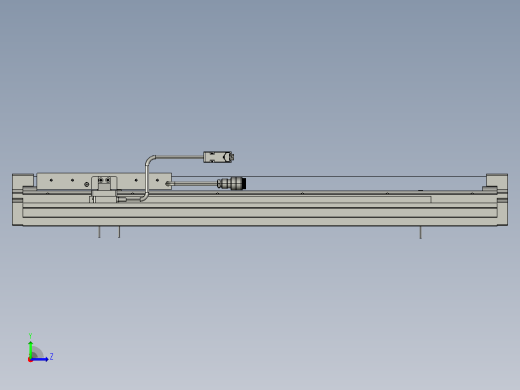This screenshot has height=390, width=520.
Task: Select the lone pin under the rail's right side
Action: click(420, 232)
